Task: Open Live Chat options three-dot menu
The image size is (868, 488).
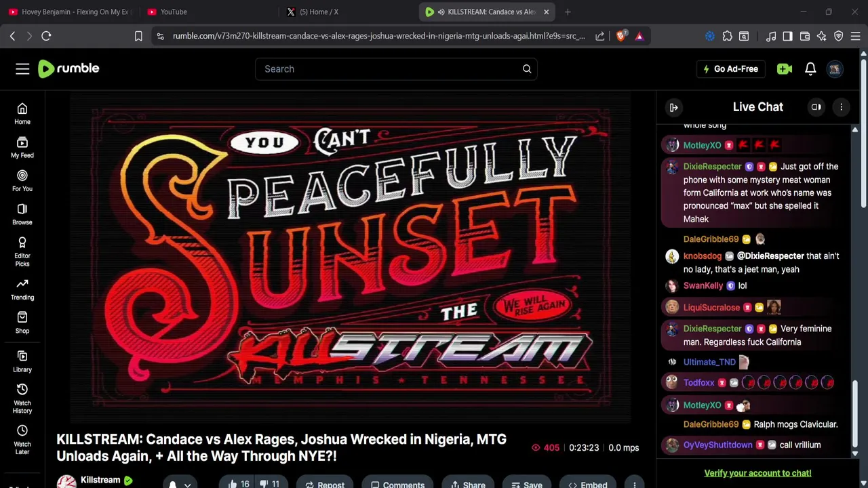Action: click(x=842, y=107)
